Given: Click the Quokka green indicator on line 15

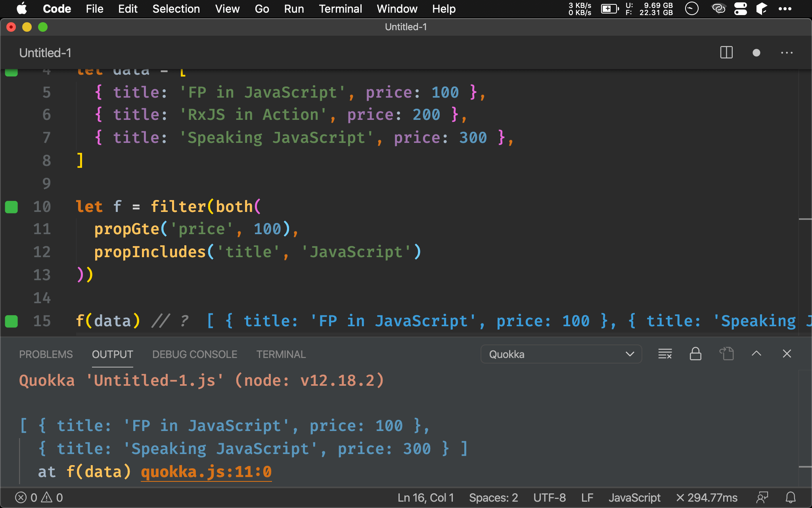Looking at the screenshot, I should point(11,321).
